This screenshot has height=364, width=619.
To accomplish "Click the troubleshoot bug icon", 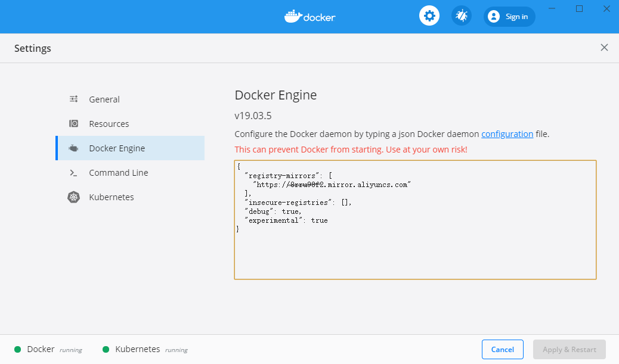I will coord(462,16).
